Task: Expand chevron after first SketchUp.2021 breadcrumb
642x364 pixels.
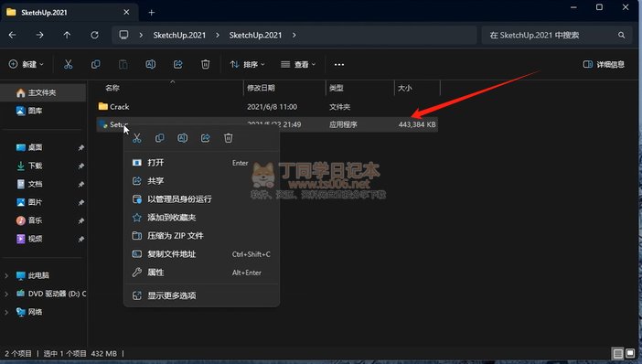Action: [218, 36]
